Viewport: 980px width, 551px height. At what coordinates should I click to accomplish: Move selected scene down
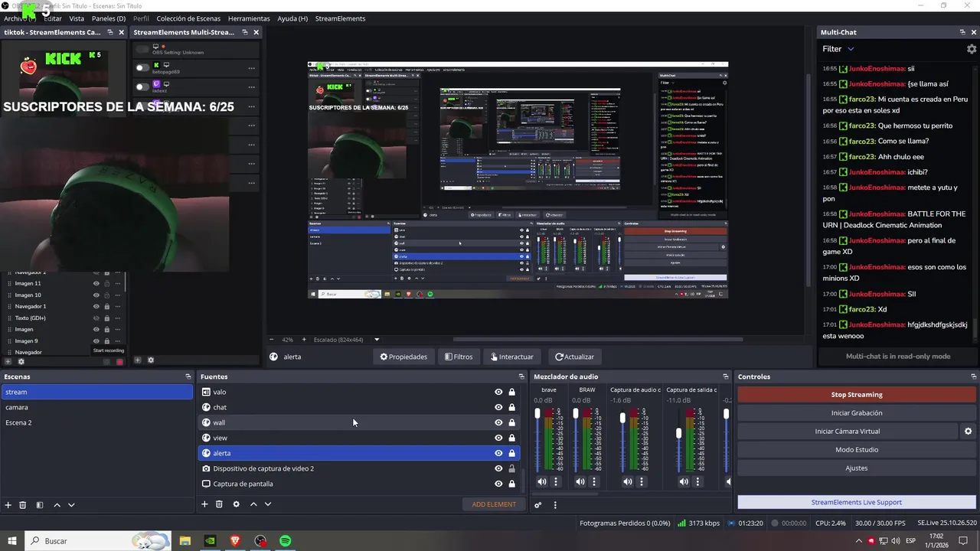(x=71, y=505)
